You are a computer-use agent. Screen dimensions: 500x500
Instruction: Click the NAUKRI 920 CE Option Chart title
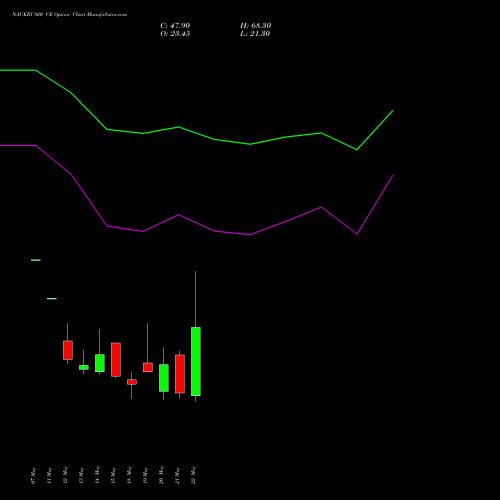coord(69,15)
